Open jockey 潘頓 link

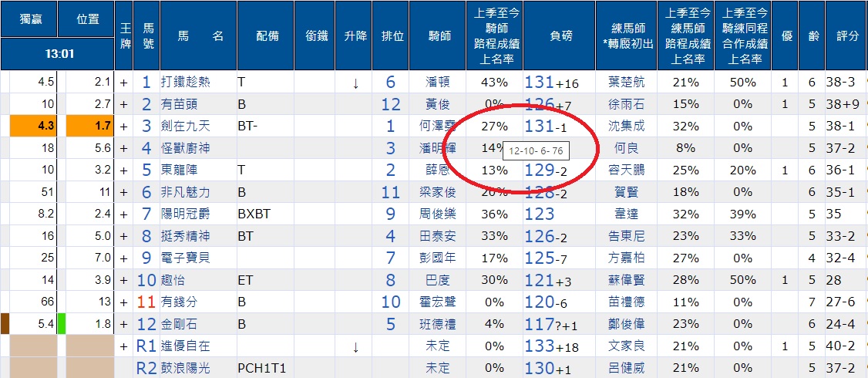point(437,83)
